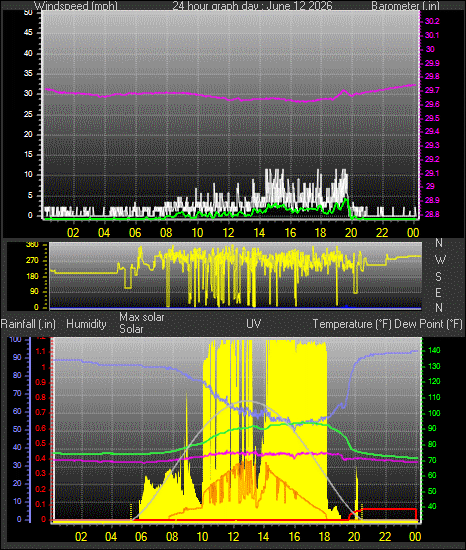
Task: Click the Max solar label
Action: point(142,317)
